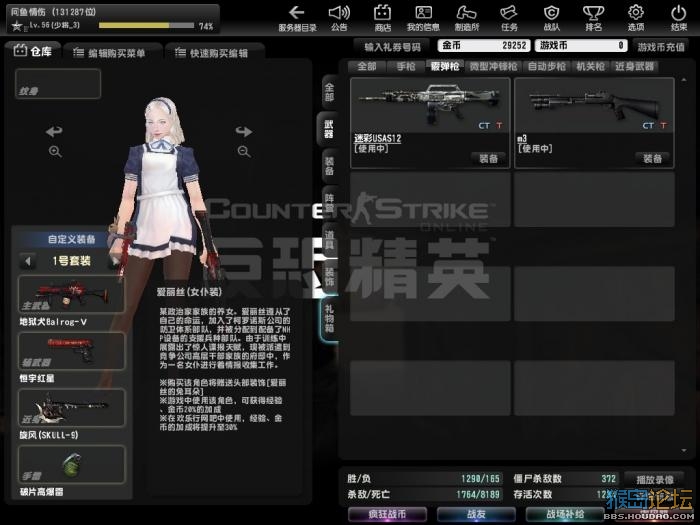The image size is (700, 525).
Task: Select the 破片高爆雷 grenade slot
Action: point(72,464)
